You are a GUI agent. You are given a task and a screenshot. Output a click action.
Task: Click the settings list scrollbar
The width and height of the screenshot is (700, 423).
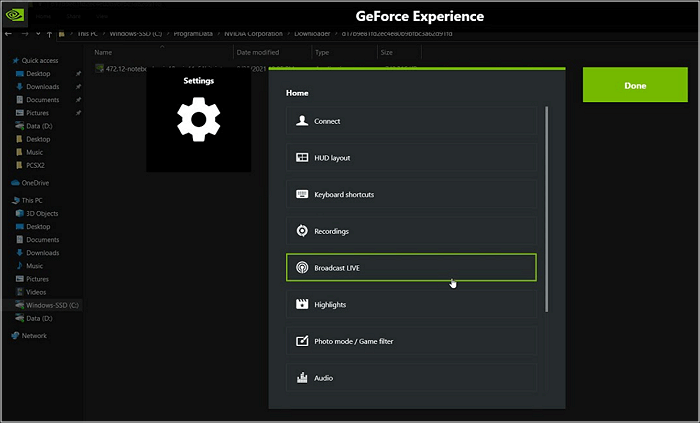pyautogui.click(x=546, y=209)
